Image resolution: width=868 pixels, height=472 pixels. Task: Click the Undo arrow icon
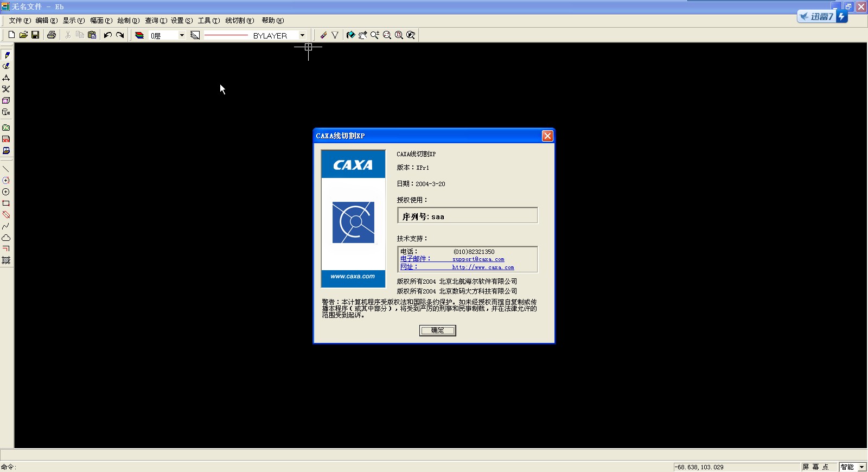pos(108,35)
